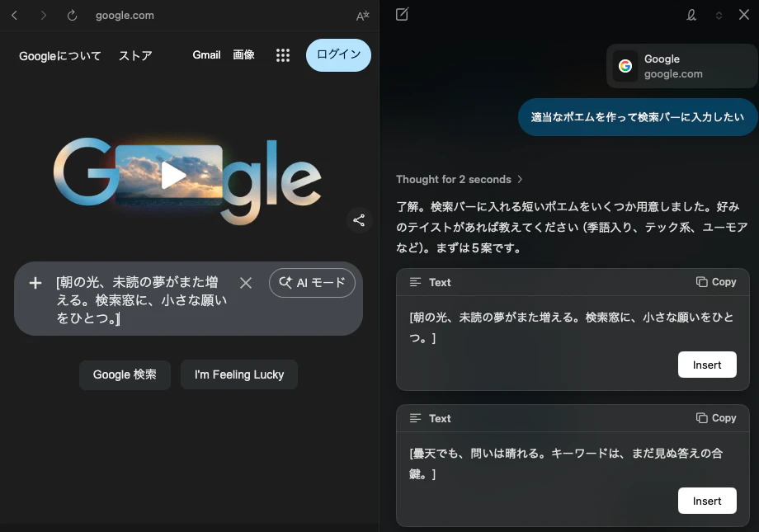The height and width of the screenshot is (532, 759).
Task: Copy the 曇天でも poem
Action: (716, 417)
